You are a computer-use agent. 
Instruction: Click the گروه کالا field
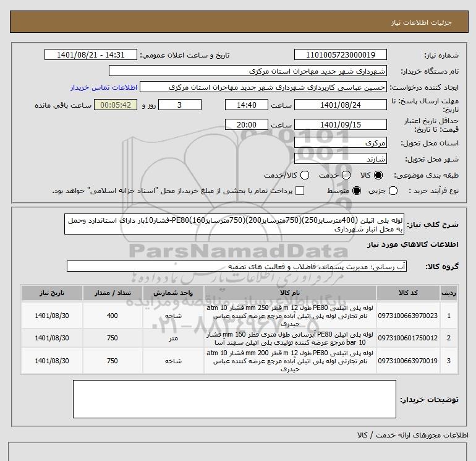click(x=237, y=267)
